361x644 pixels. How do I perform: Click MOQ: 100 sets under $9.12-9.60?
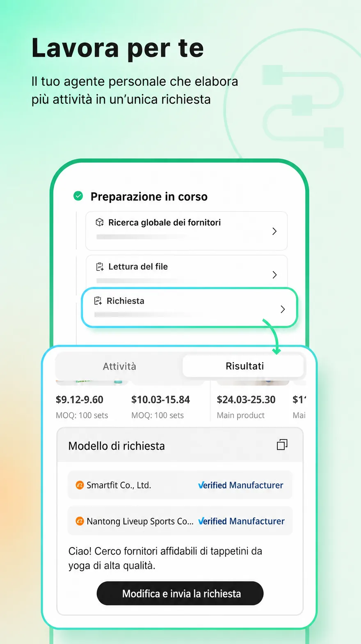pyautogui.click(x=82, y=415)
